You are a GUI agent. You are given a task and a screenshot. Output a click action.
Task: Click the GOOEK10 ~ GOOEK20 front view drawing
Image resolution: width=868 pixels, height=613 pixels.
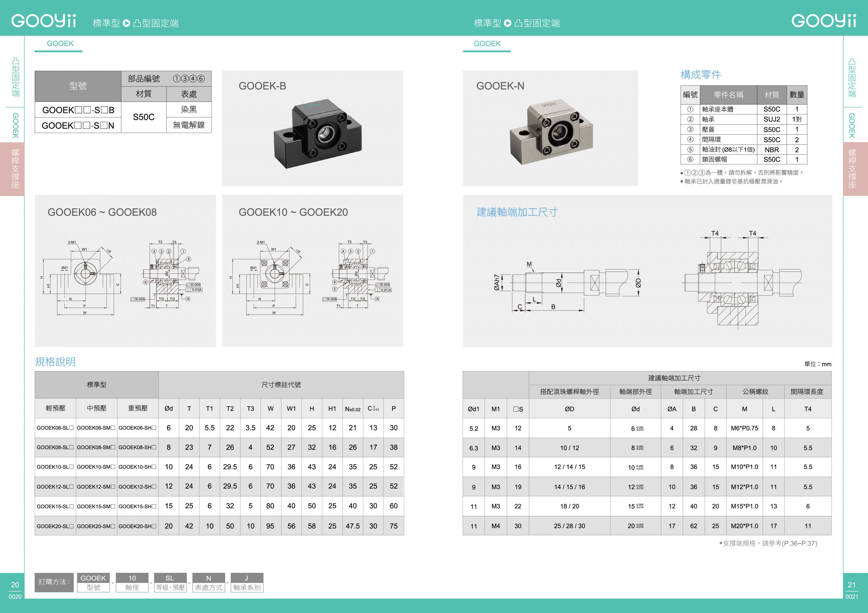(270, 278)
